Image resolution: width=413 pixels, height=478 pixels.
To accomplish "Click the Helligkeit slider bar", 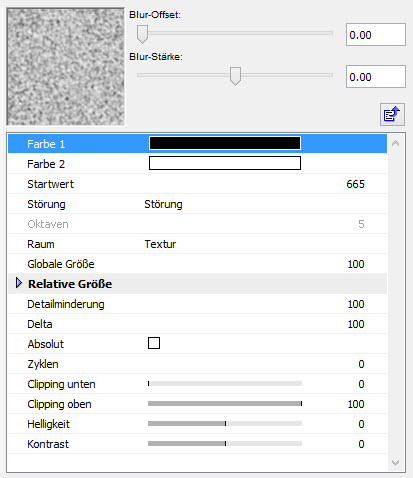I will pyautogui.click(x=225, y=424).
